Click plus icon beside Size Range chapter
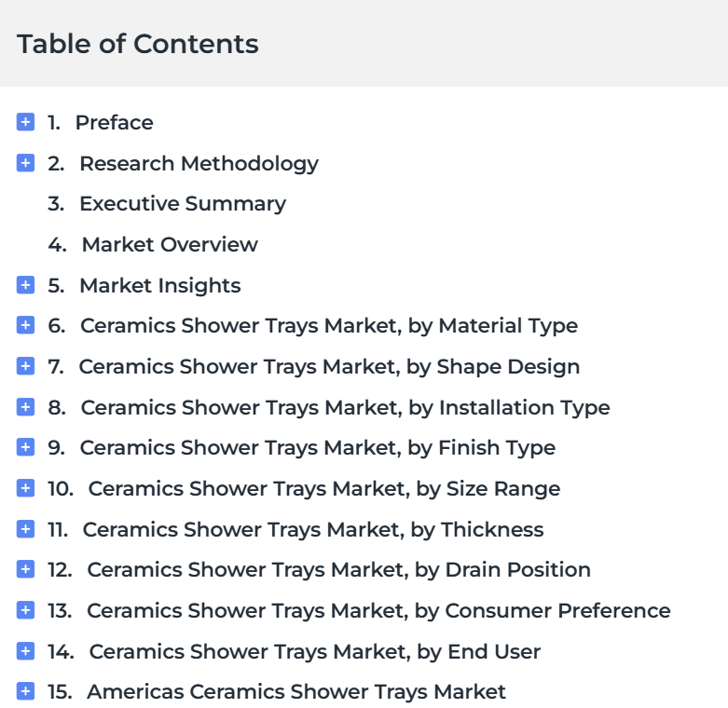This screenshot has height=708, width=728. [25, 488]
